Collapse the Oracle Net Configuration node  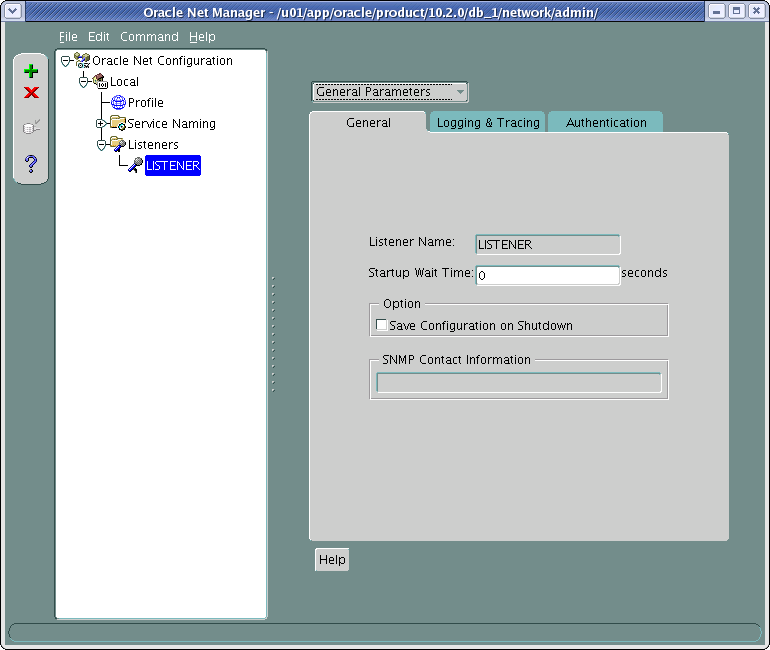pyautogui.click(x=65, y=61)
